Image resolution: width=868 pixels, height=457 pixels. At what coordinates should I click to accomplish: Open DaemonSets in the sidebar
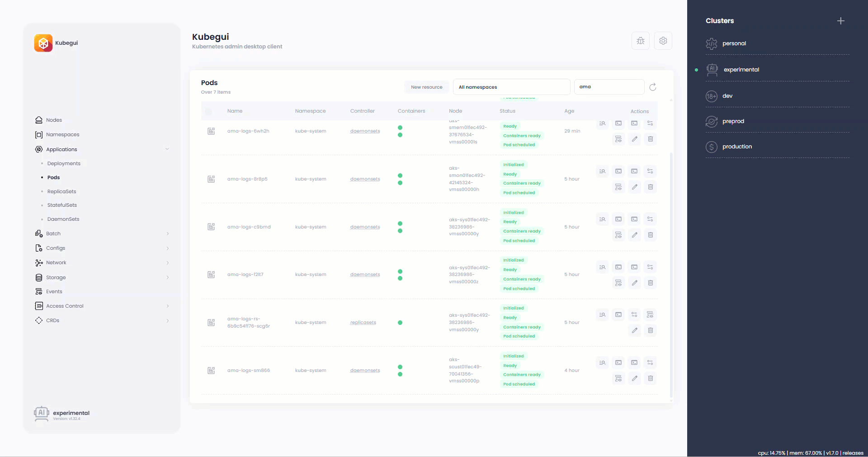pyautogui.click(x=63, y=219)
